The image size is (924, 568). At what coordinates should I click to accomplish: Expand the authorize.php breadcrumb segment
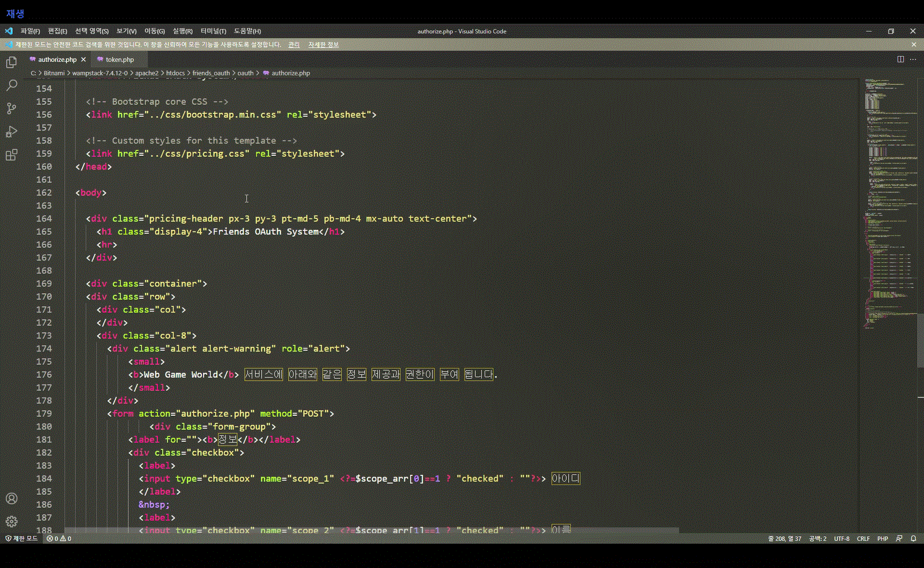click(x=286, y=73)
